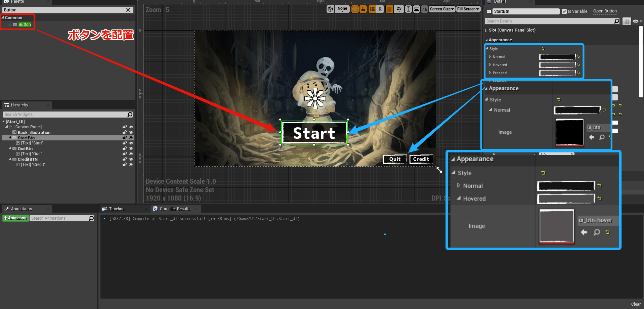Click Clear in compiler results

(636, 304)
